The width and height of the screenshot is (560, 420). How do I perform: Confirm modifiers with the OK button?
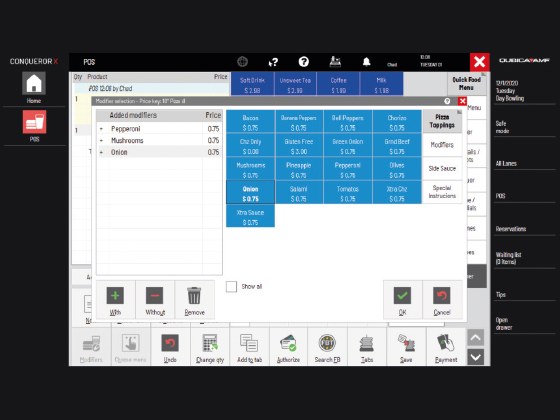[402, 300]
